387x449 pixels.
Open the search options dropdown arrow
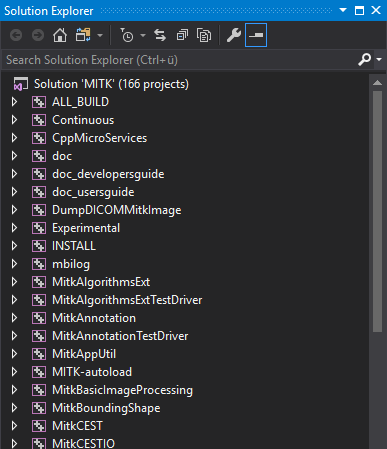[x=379, y=60]
